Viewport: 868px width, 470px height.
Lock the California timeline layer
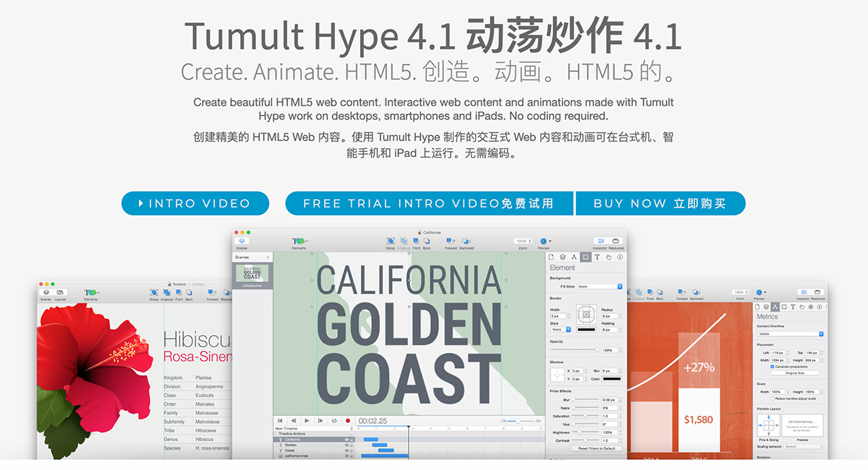coord(351,440)
